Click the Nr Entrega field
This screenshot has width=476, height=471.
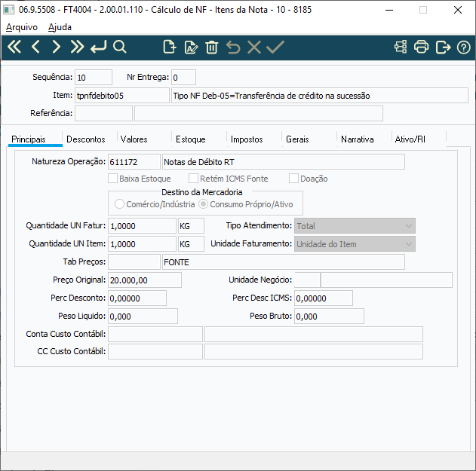183,78
